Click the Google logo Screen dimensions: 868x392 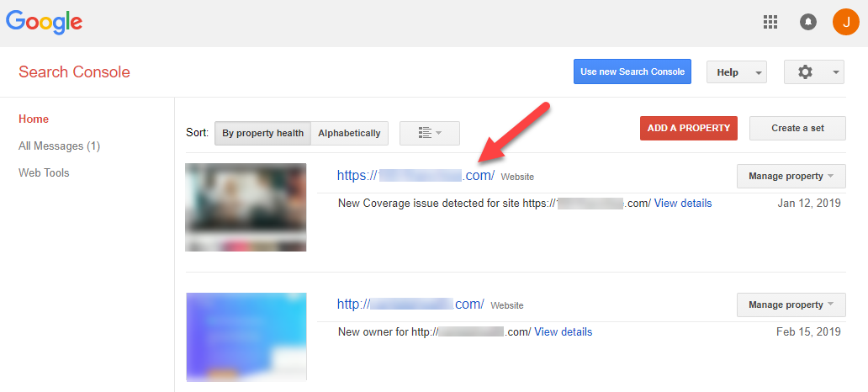pos(45,22)
